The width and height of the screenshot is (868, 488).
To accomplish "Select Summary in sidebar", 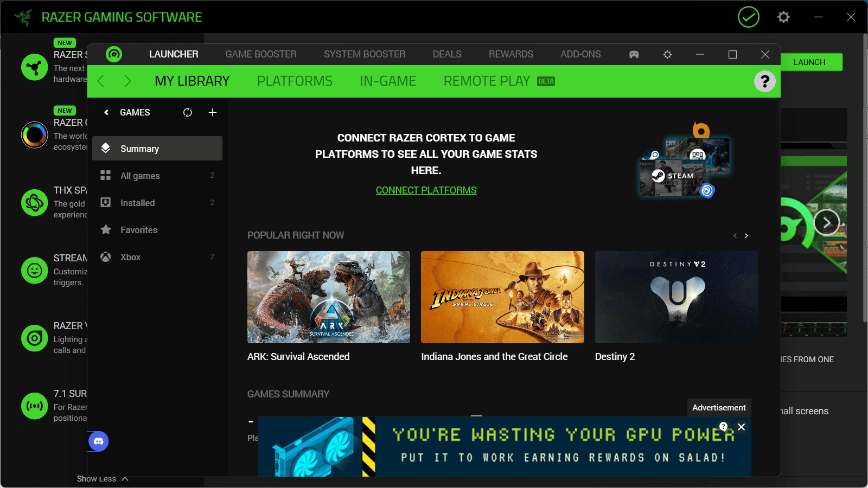I will tap(157, 149).
